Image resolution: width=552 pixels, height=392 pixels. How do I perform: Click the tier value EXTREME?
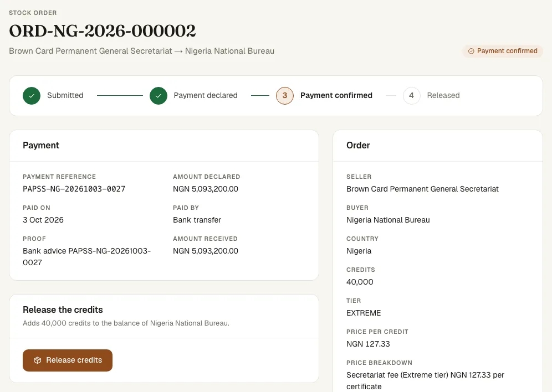pos(364,313)
